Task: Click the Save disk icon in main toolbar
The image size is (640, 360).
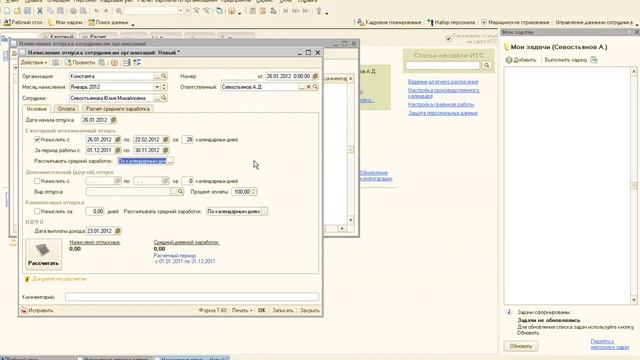Action: pyautogui.click(x=28, y=11)
